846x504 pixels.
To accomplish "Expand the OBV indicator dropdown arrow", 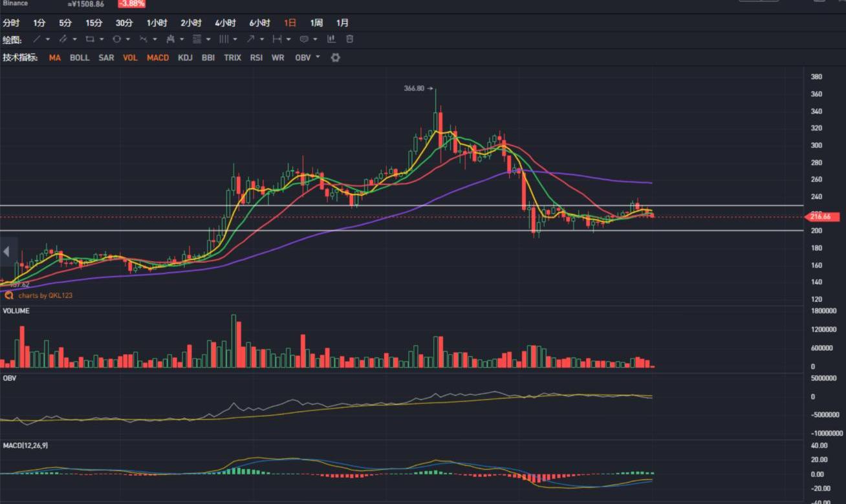I will pos(318,58).
